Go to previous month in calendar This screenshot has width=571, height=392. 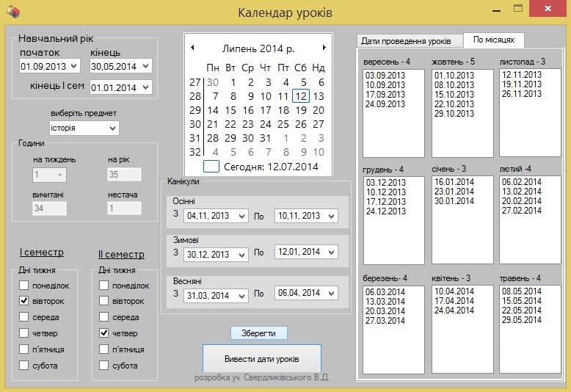point(192,48)
